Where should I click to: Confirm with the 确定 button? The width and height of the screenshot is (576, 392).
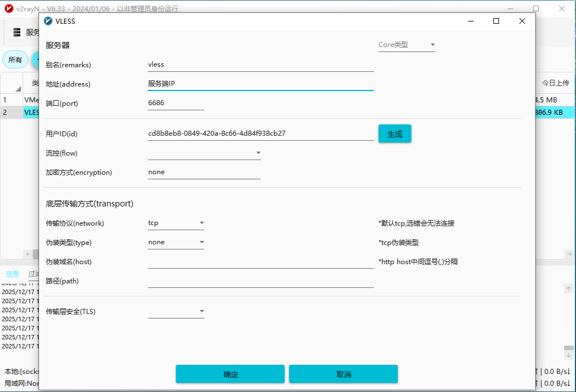click(230, 374)
